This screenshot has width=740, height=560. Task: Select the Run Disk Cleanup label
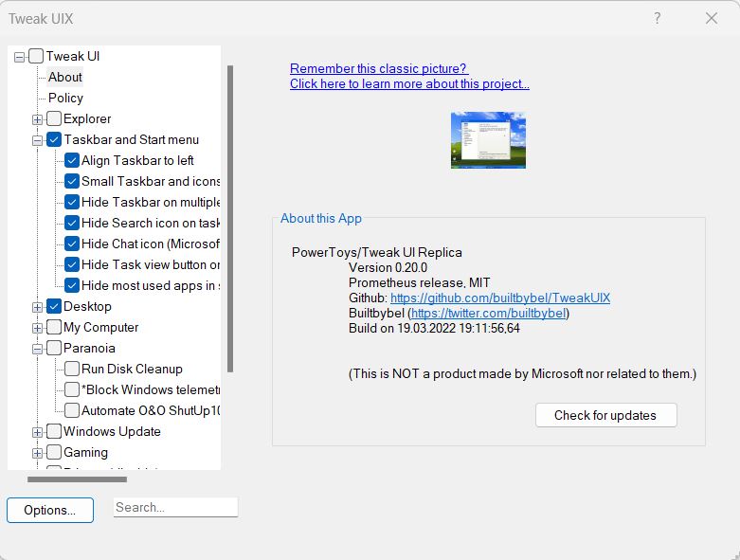(x=132, y=369)
